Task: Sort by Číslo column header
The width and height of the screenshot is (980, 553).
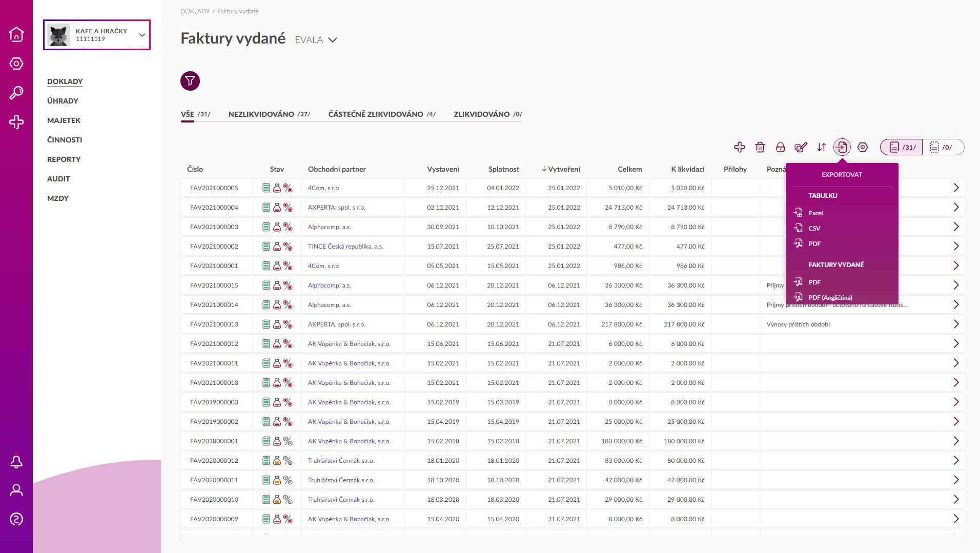Action: point(195,169)
